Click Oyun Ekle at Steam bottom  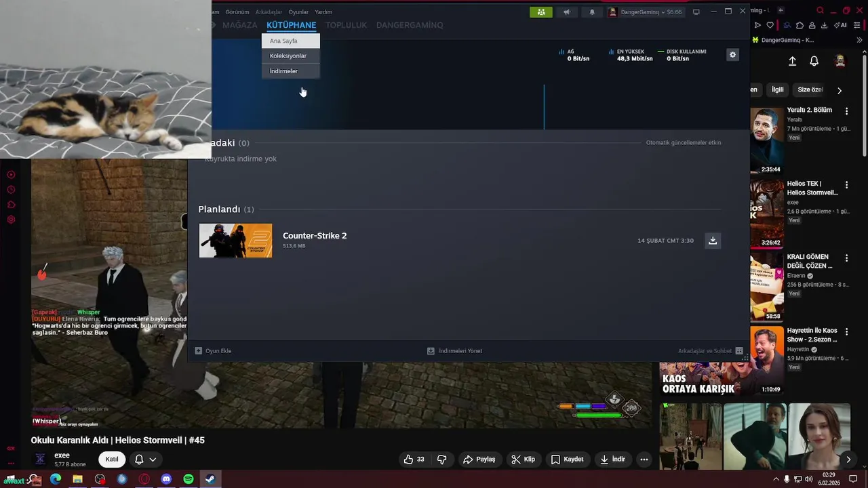coord(213,351)
